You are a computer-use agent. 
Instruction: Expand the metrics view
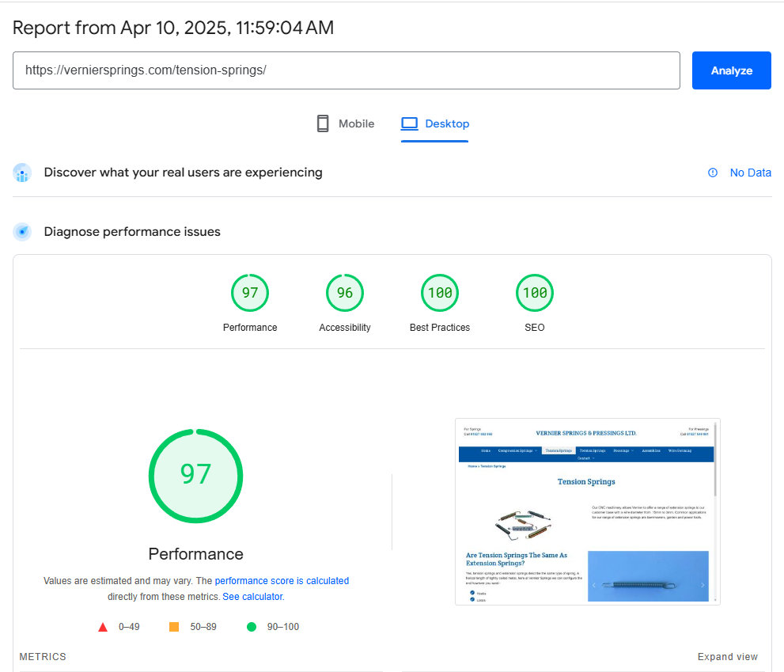[727, 657]
